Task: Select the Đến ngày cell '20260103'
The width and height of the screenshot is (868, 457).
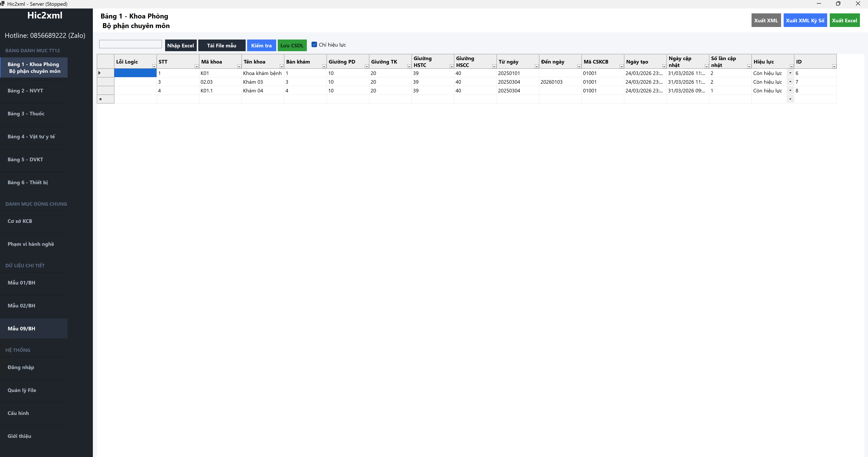Action: click(560, 82)
